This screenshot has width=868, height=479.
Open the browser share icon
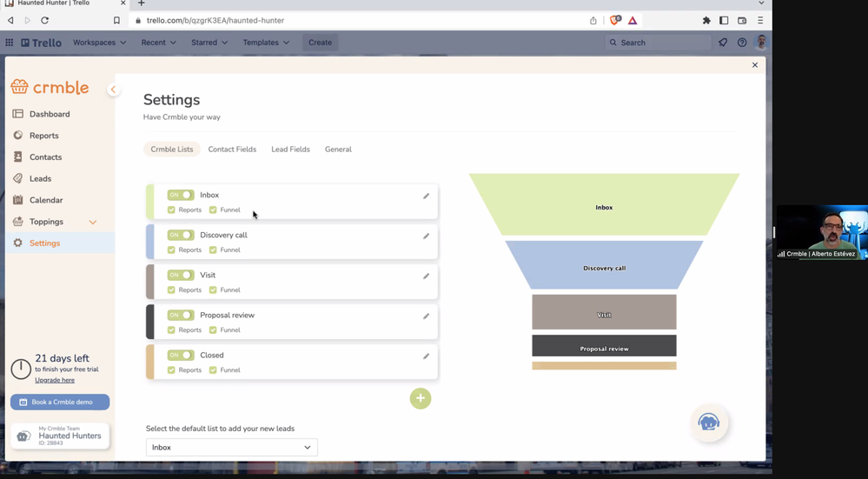coord(593,21)
